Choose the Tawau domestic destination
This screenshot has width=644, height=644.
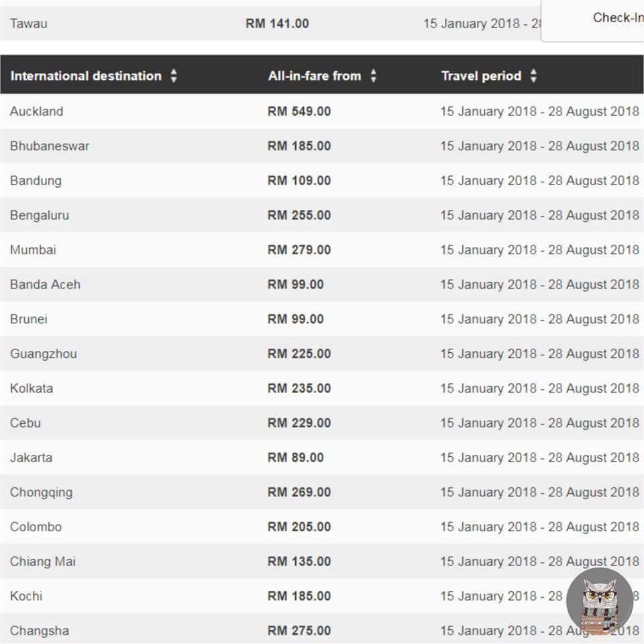(x=29, y=23)
